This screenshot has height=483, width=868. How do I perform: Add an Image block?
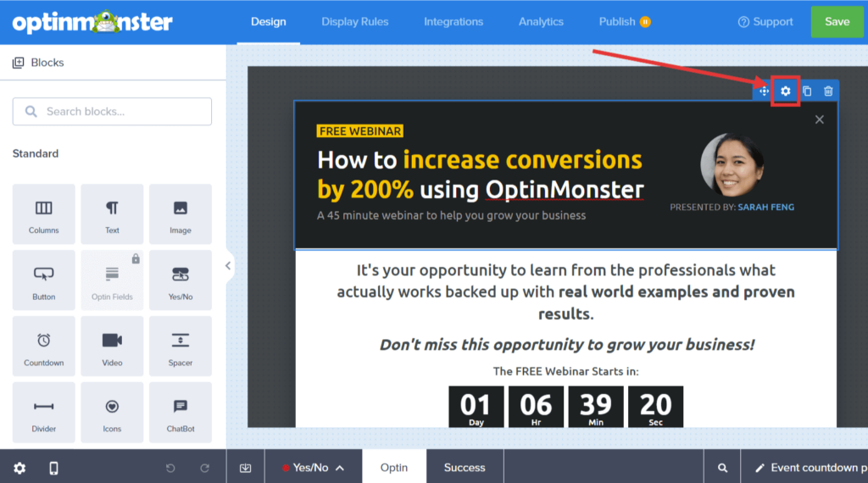[181, 214]
